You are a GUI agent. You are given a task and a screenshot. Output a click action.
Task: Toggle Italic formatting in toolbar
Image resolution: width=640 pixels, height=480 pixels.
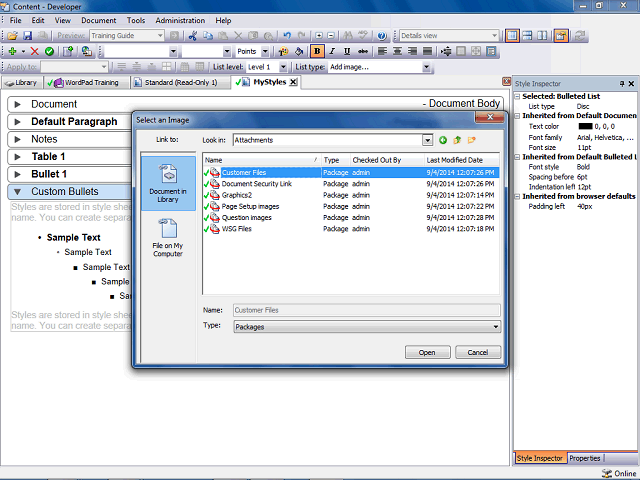point(332,51)
